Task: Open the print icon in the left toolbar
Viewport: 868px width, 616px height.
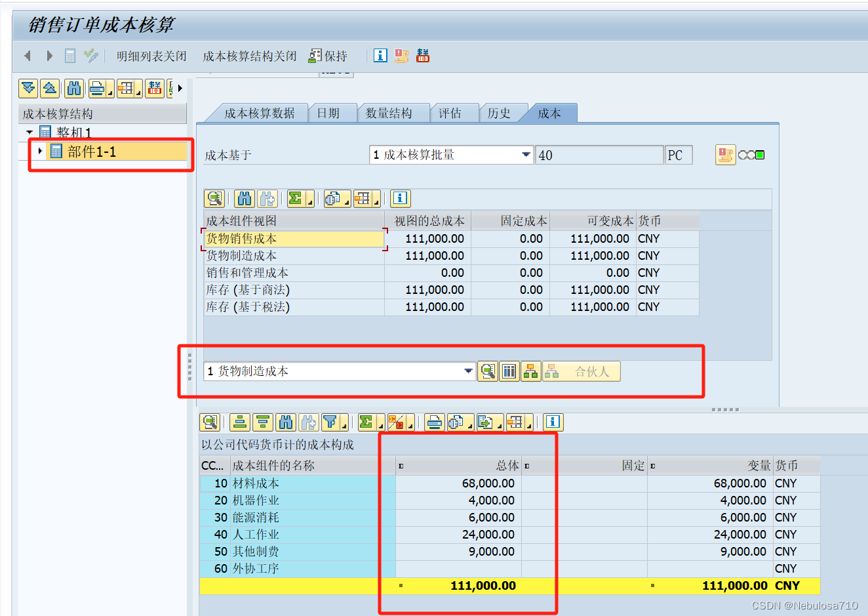Action: (98, 88)
